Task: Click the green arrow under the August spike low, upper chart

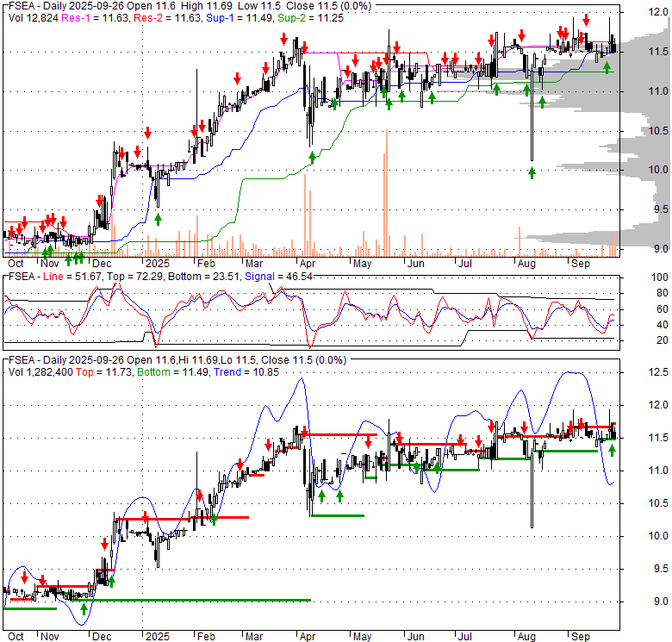Action: coord(532,173)
